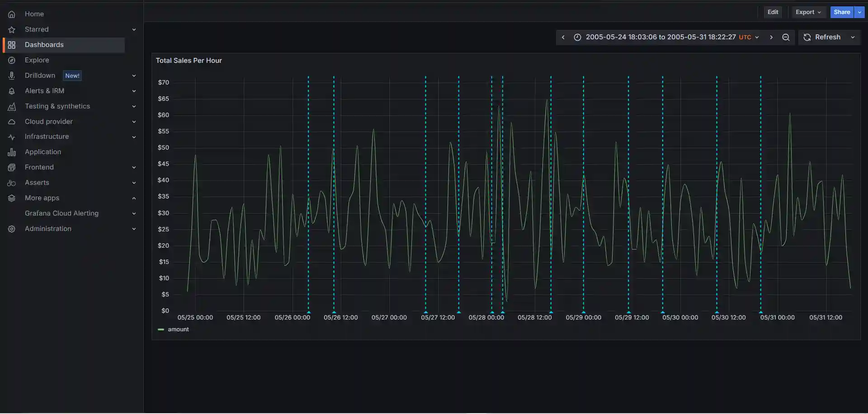The image size is (868, 414).
Task: Click the Refresh button label
Action: [x=828, y=37]
